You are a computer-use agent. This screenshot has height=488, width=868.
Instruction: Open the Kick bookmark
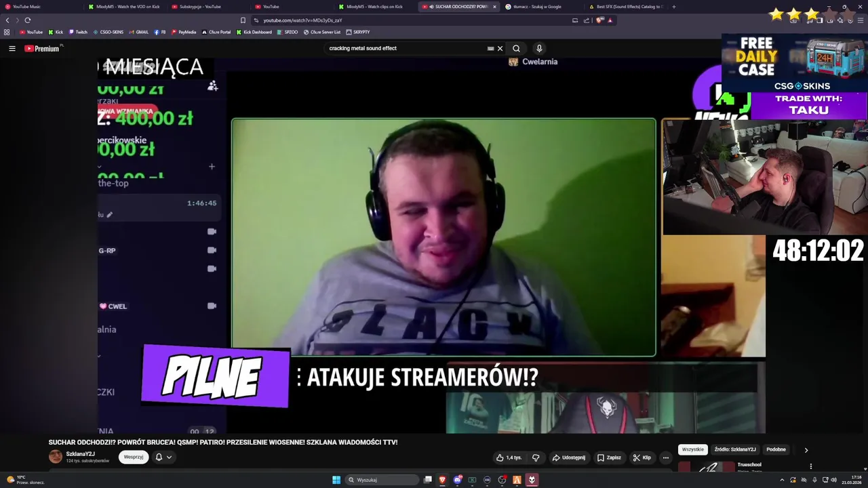click(x=56, y=32)
